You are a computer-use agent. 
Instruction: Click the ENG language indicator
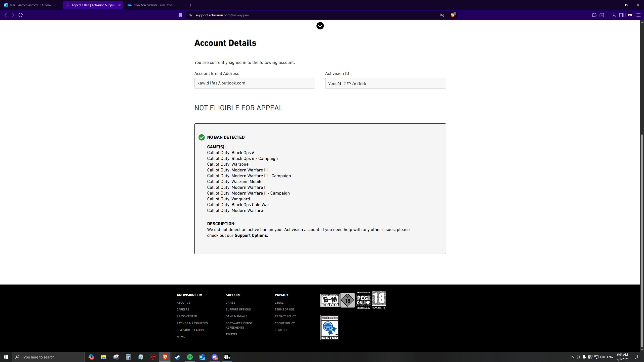point(610,357)
